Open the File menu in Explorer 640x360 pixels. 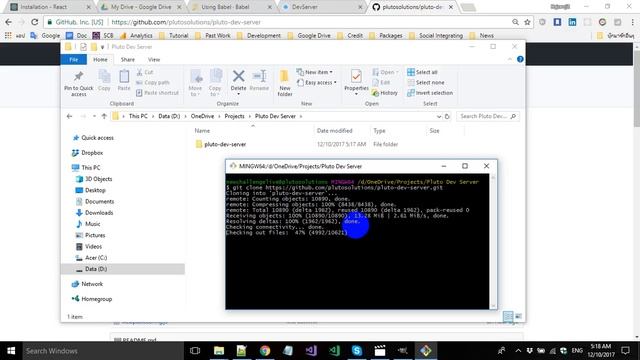(73, 60)
